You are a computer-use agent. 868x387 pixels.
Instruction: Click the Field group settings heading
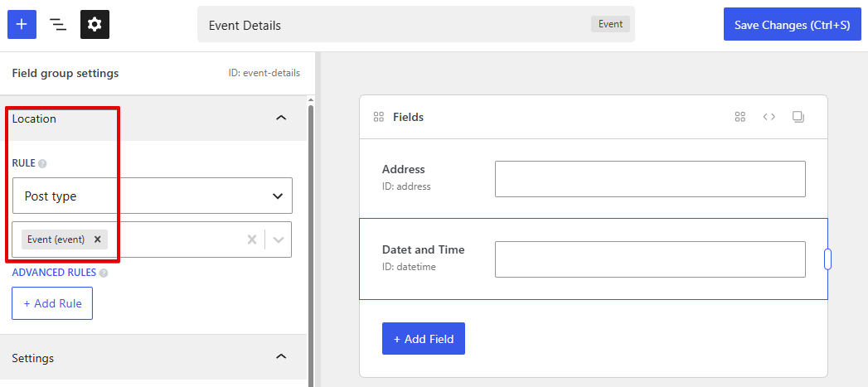pos(65,73)
